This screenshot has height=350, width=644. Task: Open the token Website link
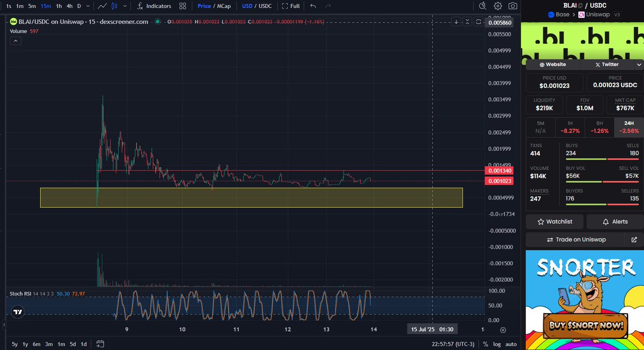[x=552, y=64]
